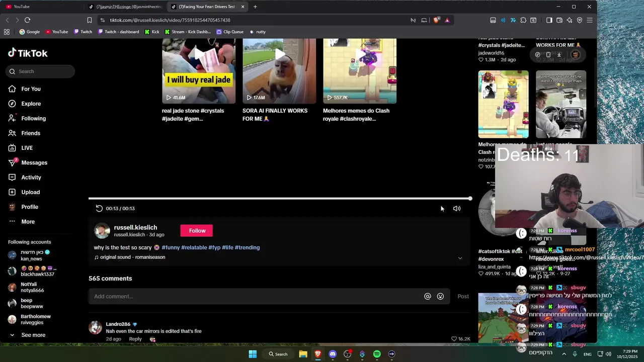The height and width of the screenshot is (362, 644).
Task: Open the SORA AI FINALLY WORKS video
Action: click(x=279, y=71)
